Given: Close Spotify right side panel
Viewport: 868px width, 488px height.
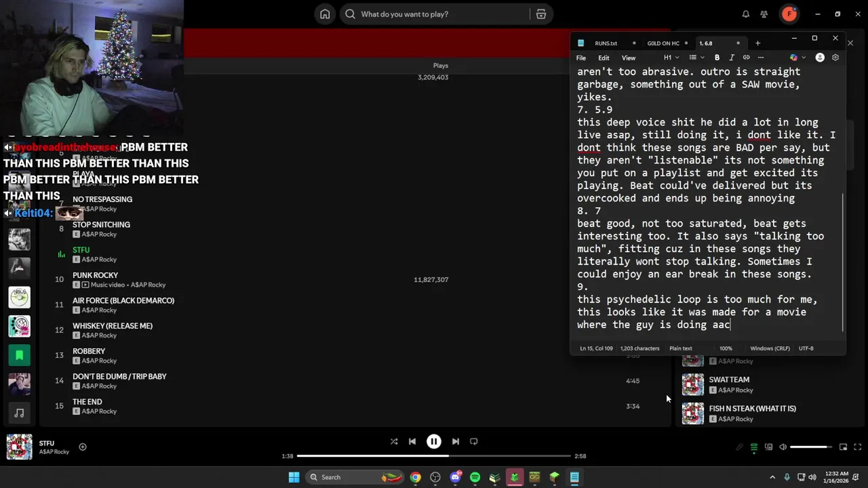Looking at the screenshot, I should pos(850,43).
